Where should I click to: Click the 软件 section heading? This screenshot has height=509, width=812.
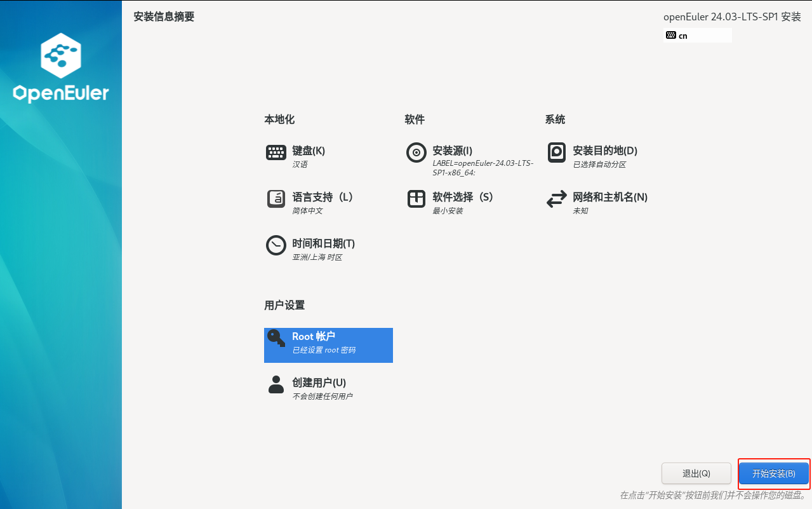415,119
